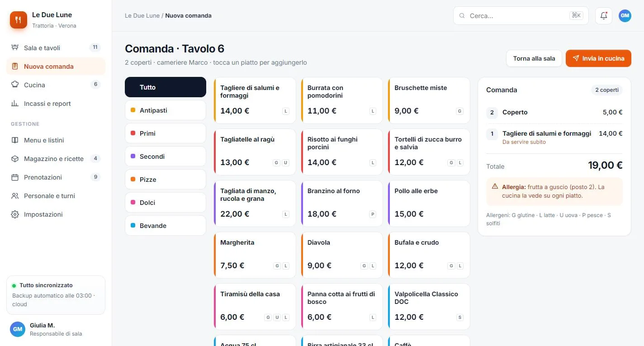Click the Sala e tavoli table icon
The image size is (644, 346).
point(15,48)
